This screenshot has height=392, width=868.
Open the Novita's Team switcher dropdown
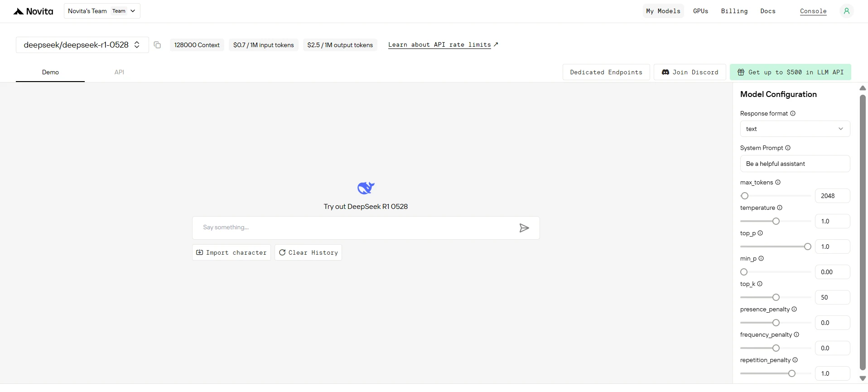pyautogui.click(x=102, y=11)
